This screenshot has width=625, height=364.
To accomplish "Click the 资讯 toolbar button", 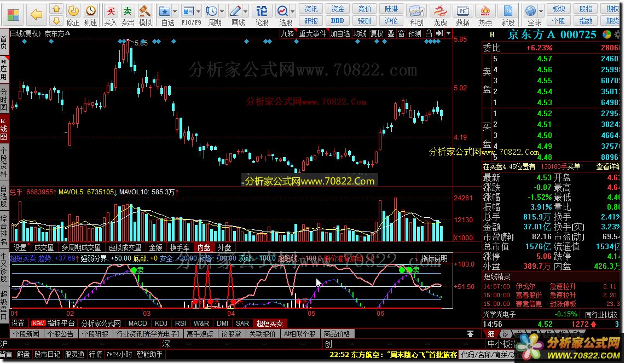I will (x=311, y=9).
